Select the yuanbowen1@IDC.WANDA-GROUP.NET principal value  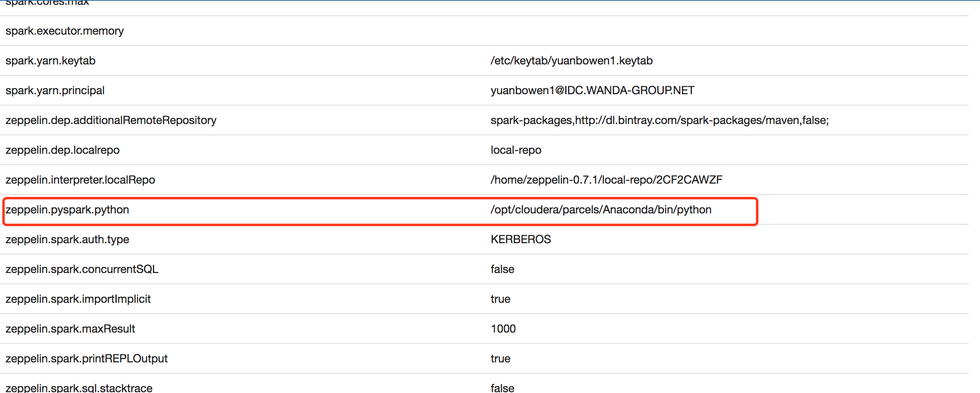(592, 91)
